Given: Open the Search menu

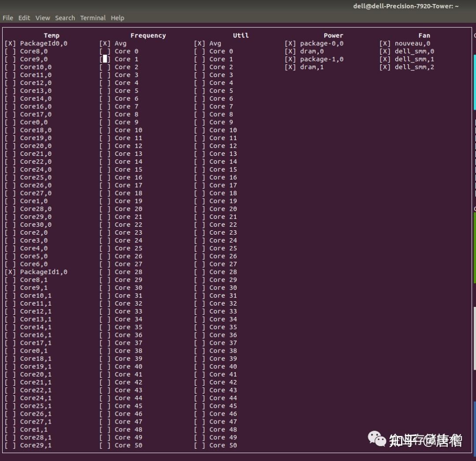Looking at the screenshot, I should 65,18.
